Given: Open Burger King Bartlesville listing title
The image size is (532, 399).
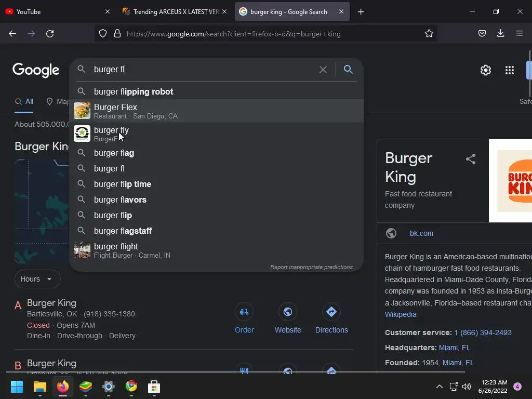Looking at the screenshot, I should click(51, 303).
